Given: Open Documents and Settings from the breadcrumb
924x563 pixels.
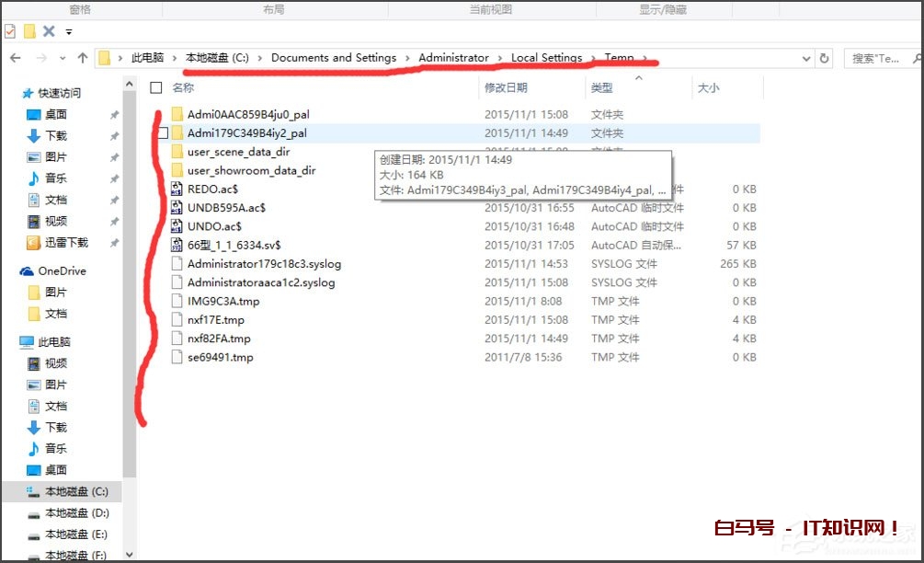Looking at the screenshot, I should pyautogui.click(x=332, y=57).
